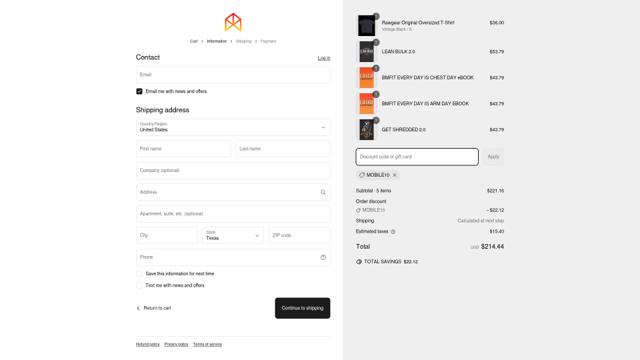Image resolution: width=640 pixels, height=360 pixels.
Task: Click the Calculated at next step text
Action: [480, 221]
